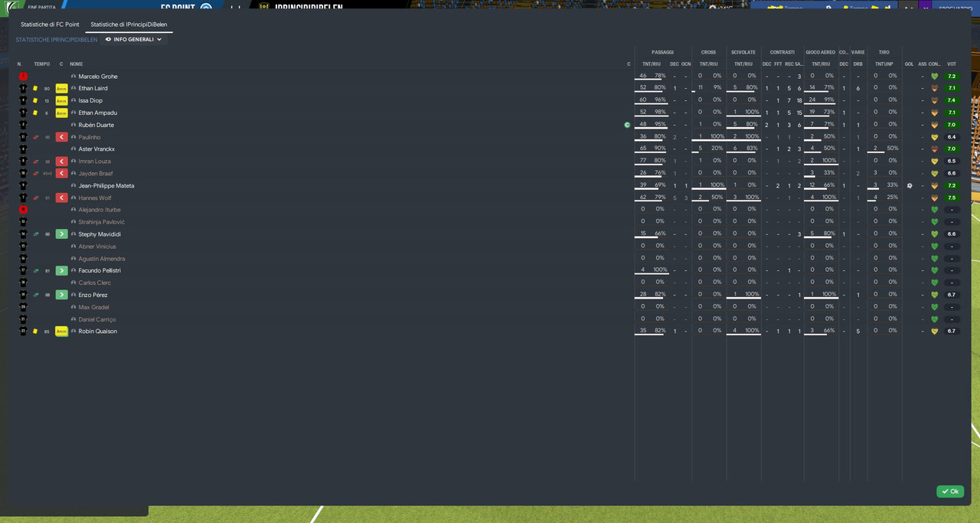Click the Scivolate column group header

tap(743, 52)
